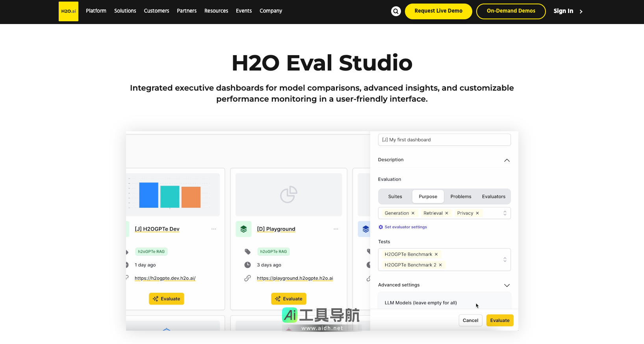Open the Tests dropdown arrows
644x344 pixels.
pos(505,260)
